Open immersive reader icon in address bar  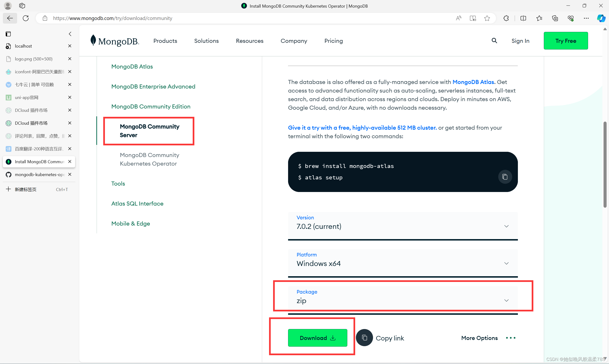click(x=473, y=18)
